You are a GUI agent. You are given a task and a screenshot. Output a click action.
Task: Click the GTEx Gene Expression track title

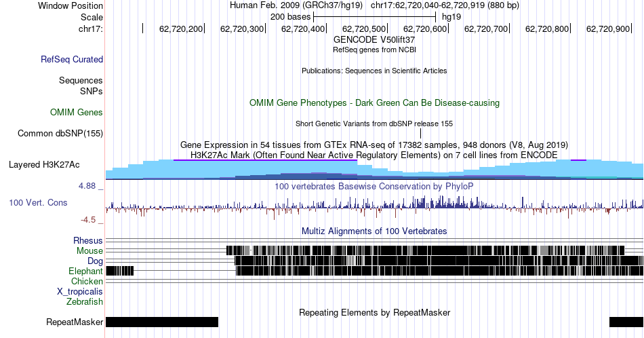374,145
